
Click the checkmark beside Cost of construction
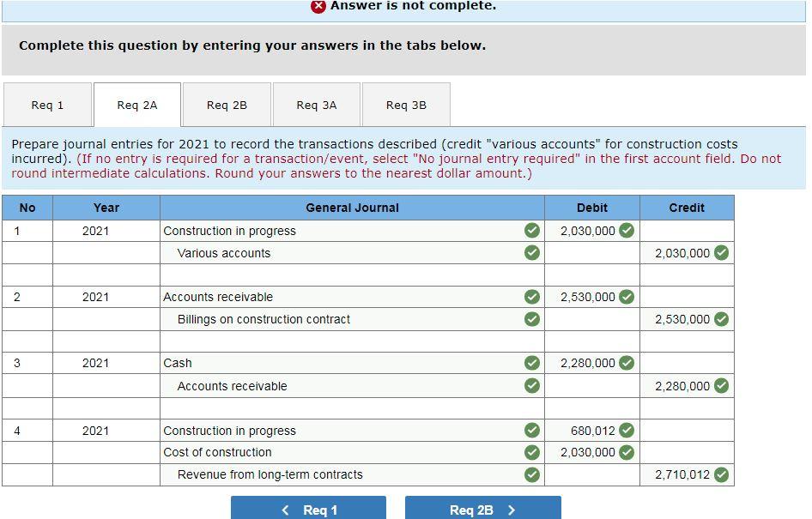pos(532,452)
